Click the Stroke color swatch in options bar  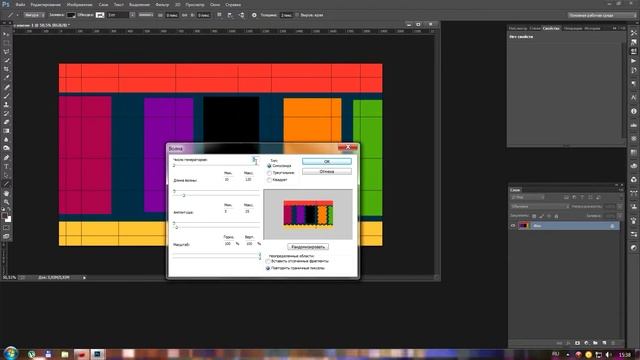[x=100, y=15]
